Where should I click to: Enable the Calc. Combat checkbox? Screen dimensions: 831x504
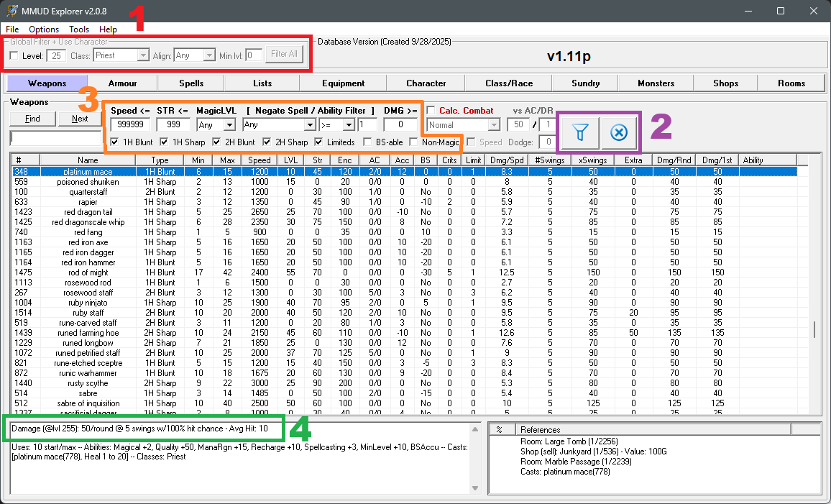click(431, 111)
